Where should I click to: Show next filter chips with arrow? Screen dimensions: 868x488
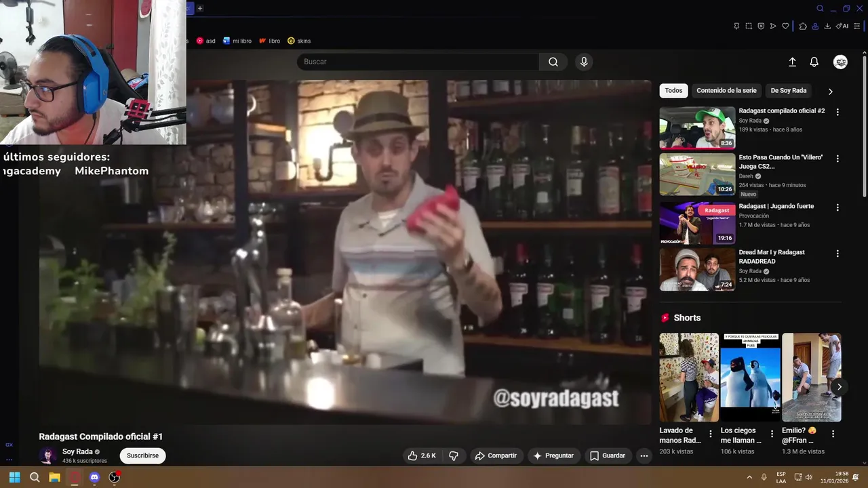coord(830,91)
